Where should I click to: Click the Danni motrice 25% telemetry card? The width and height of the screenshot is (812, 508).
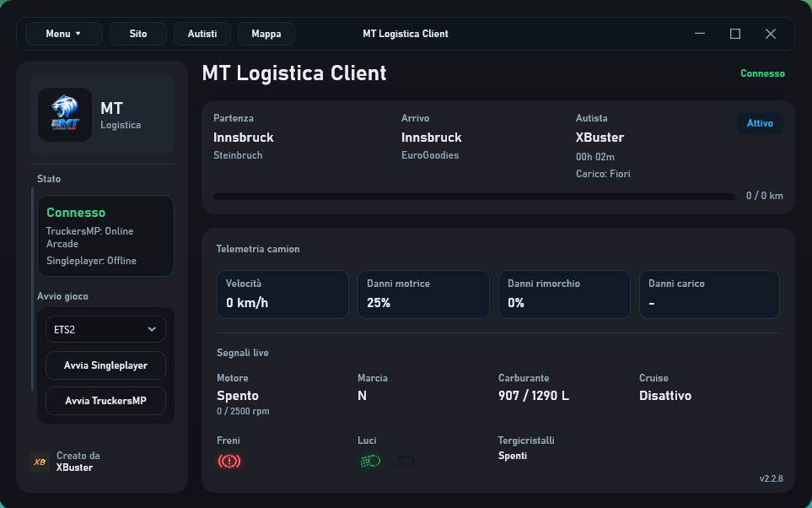coord(423,294)
